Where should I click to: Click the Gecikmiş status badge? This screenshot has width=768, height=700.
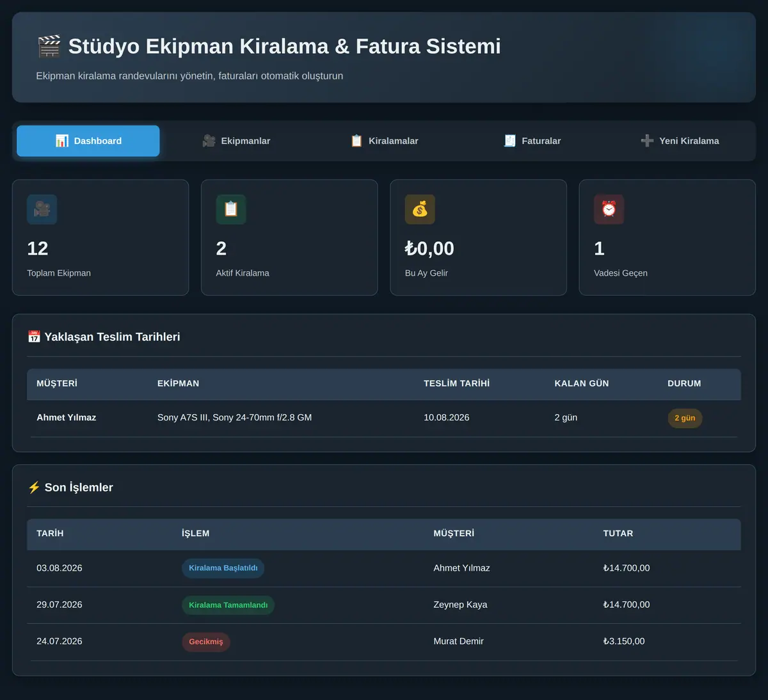click(206, 642)
